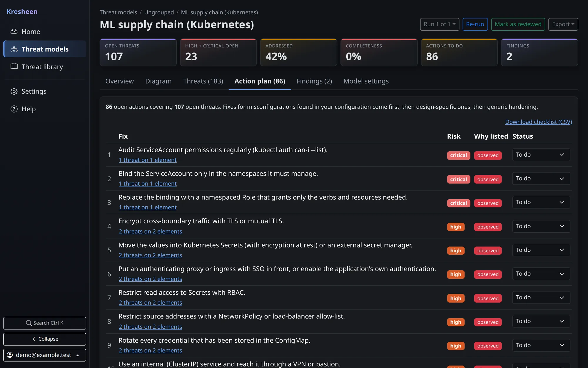Open the Run 1 of 1 dropdown
Image resolution: width=588 pixels, height=368 pixels.
coord(440,24)
